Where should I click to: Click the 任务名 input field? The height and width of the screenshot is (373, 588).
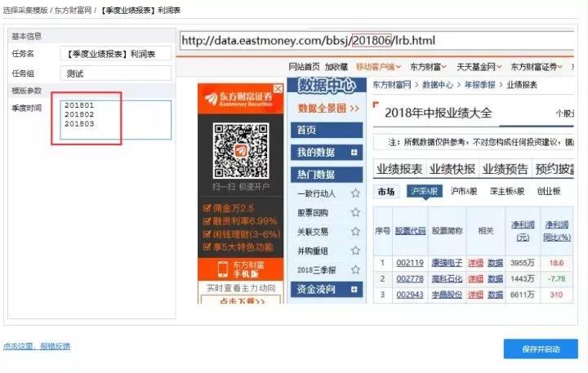click(115, 54)
